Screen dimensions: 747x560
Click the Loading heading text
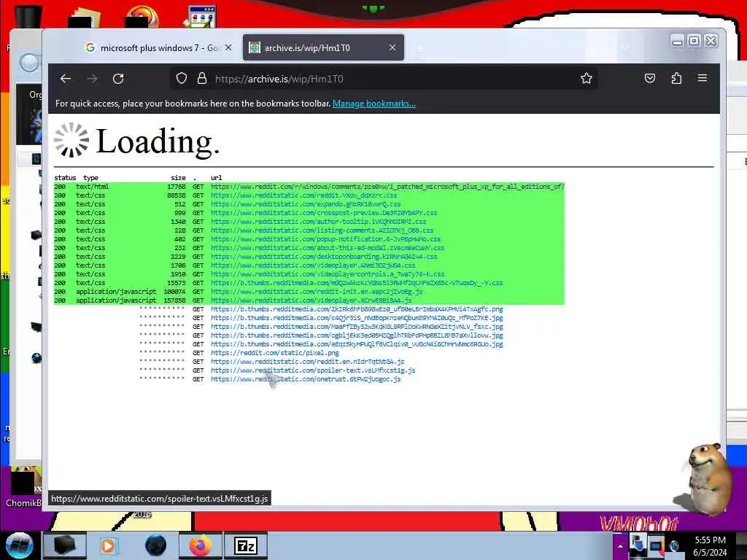tap(158, 141)
